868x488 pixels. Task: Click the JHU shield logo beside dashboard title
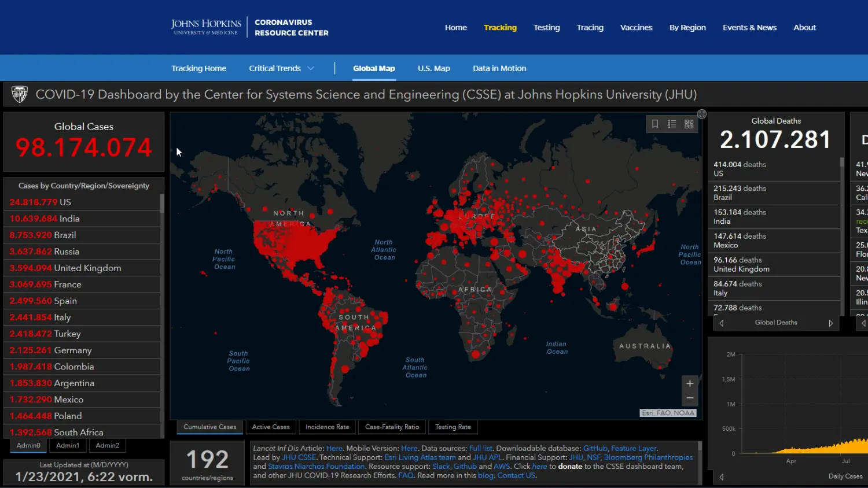tap(20, 94)
